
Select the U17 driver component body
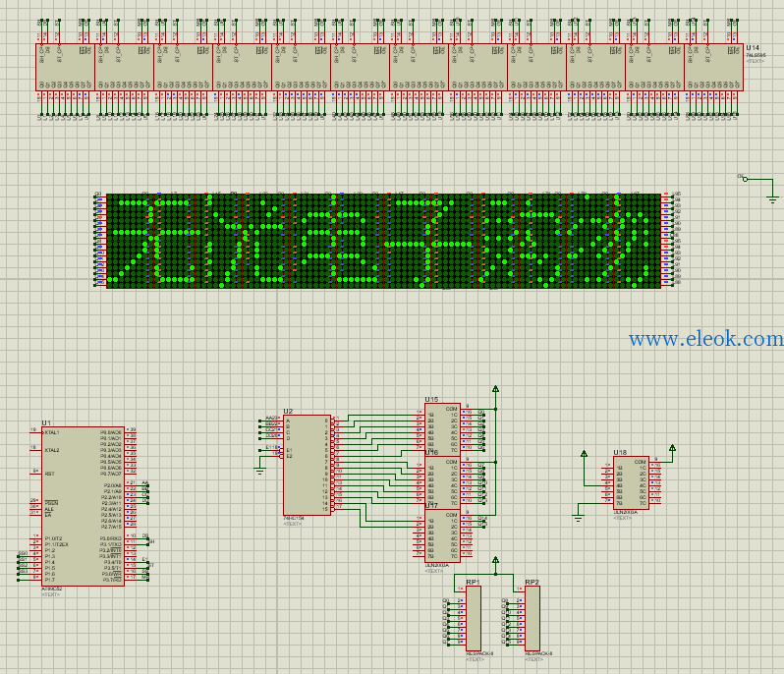click(442, 535)
